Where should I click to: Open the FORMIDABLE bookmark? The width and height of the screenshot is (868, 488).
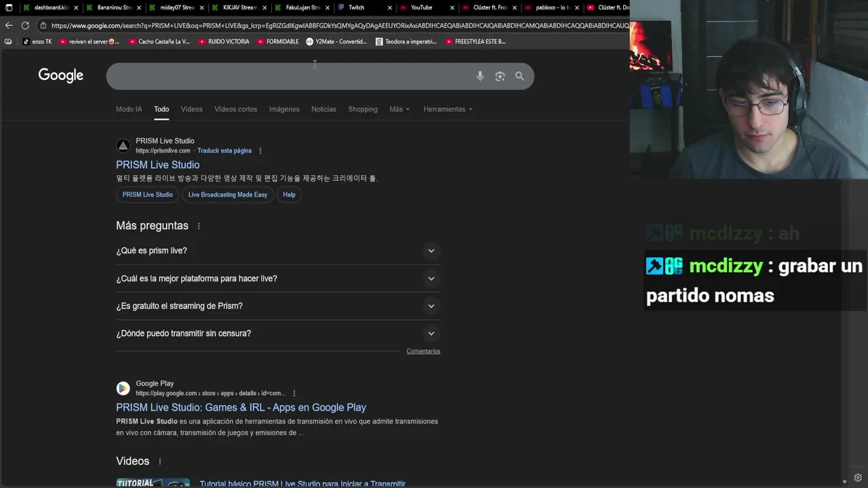click(x=277, y=41)
